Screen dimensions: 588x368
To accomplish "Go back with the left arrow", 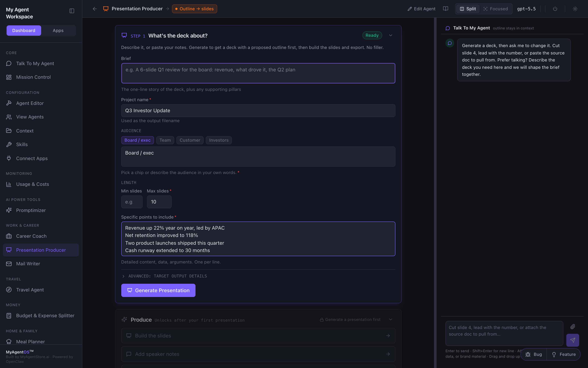I will [x=95, y=9].
